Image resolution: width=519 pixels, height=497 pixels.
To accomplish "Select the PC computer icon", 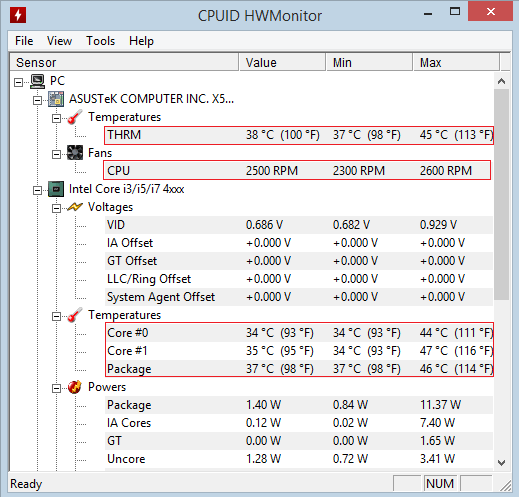I will point(37,81).
